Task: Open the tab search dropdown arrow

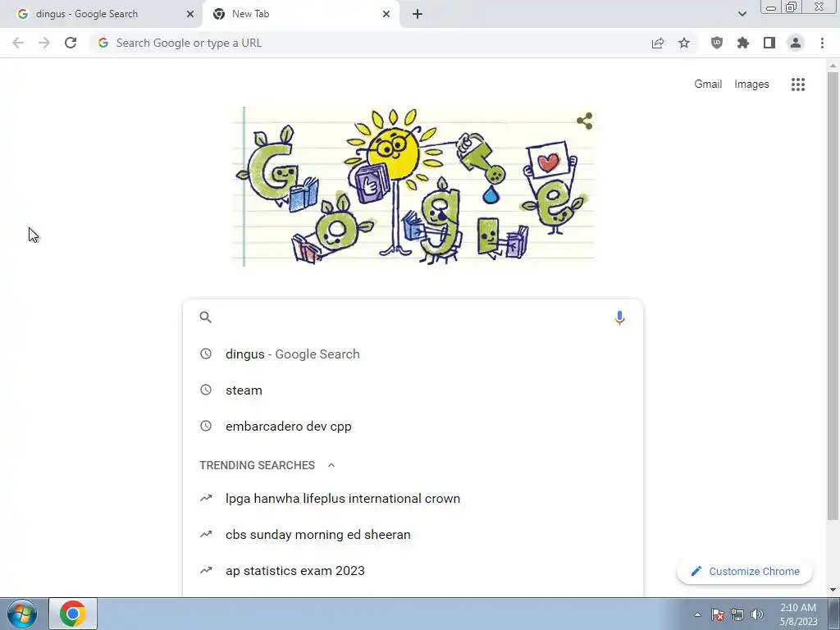Action: (x=742, y=14)
